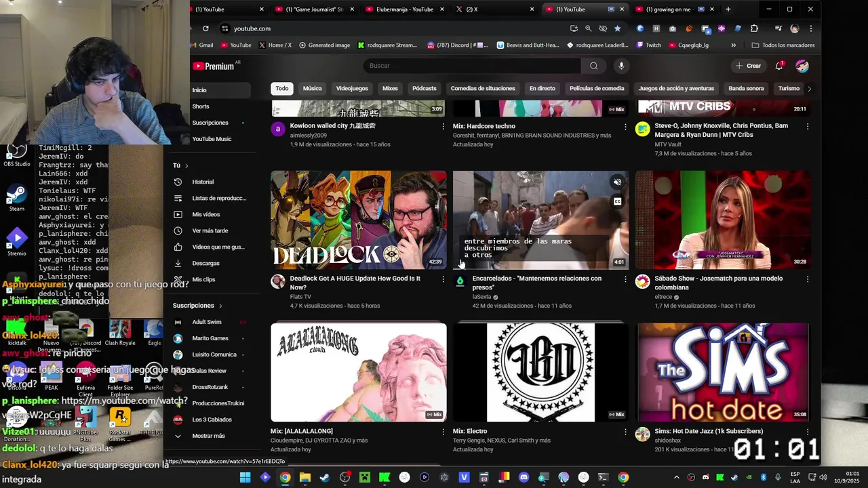868x488 pixels.
Task: Click the Chrome zoom magnifier icon
Action: 588,28
